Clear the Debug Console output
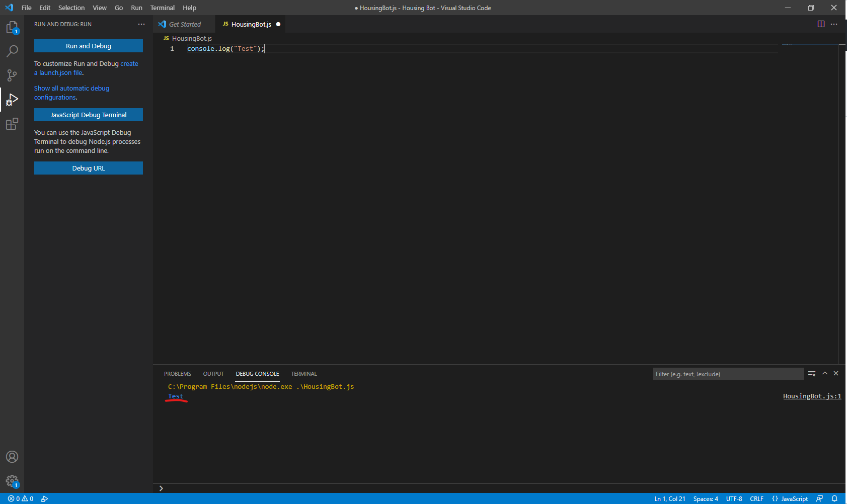This screenshot has height=504, width=847. (811, 373)
